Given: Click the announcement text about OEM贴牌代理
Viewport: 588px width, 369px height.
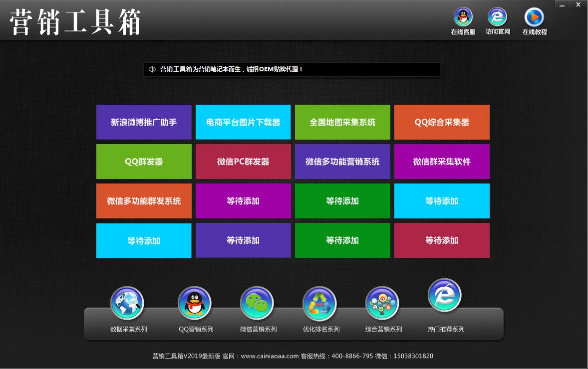Looking at the screenshot, I should [232, 69].
